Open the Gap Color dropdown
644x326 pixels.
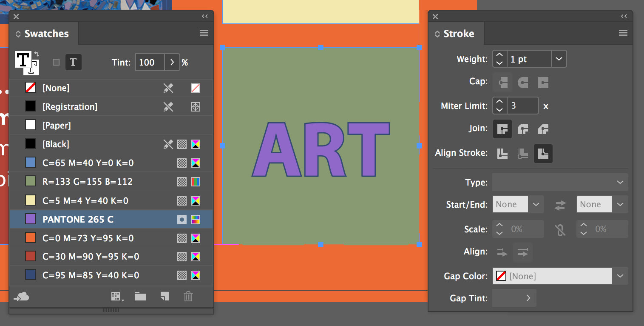[x=620, y=276]
